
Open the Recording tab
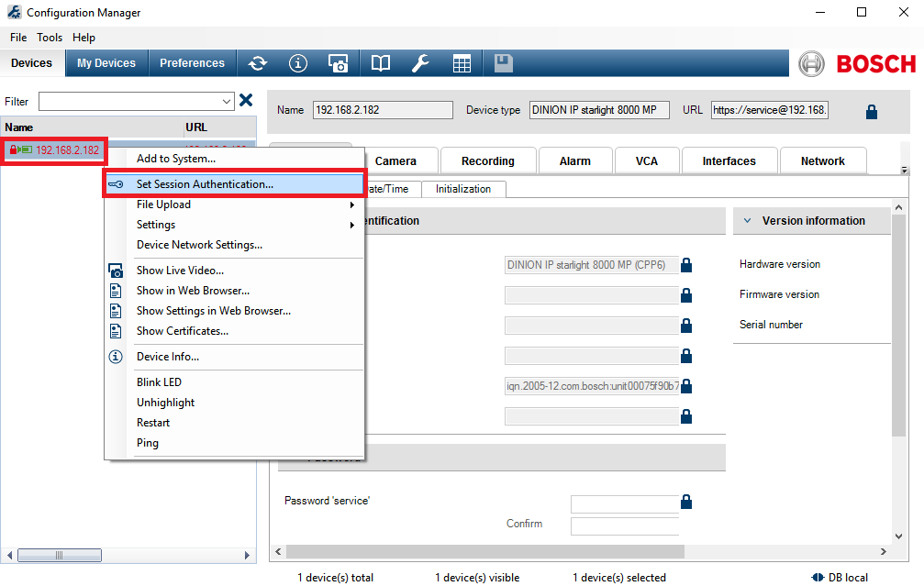(x=488, y=161)
